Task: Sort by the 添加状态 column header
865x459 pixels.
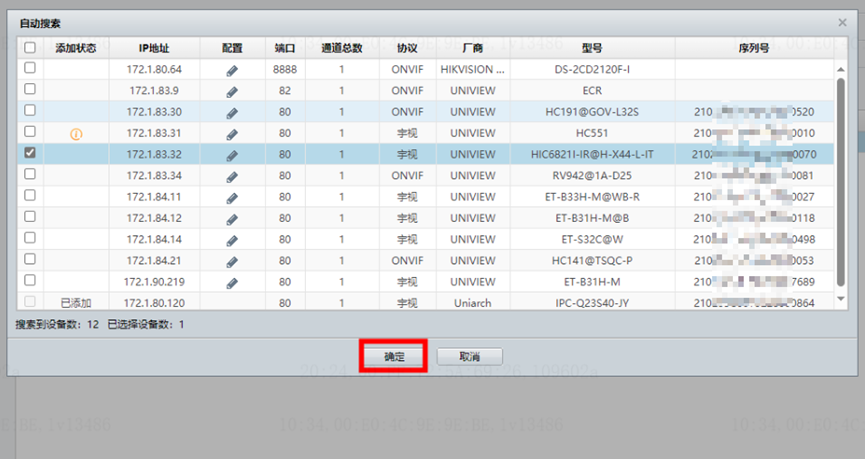Action: 76,48
